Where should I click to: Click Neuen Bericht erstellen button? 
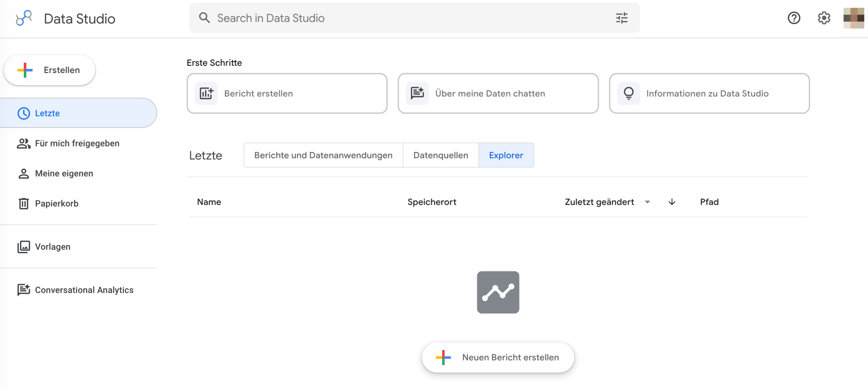pyautogui.click(x=498, y=357)
